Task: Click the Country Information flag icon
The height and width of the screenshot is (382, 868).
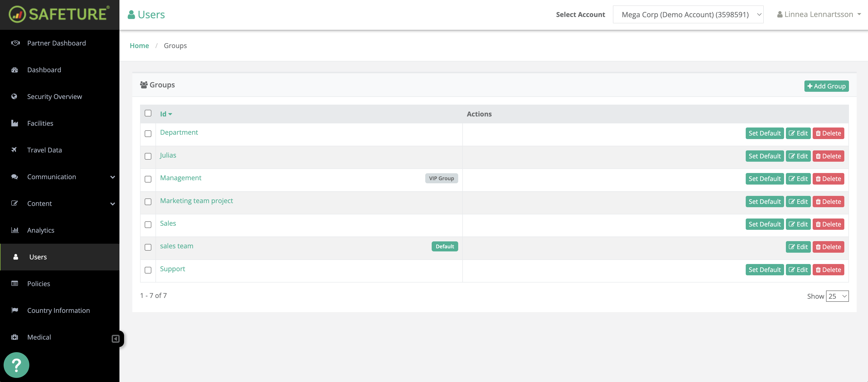Action: click(14, 310)
